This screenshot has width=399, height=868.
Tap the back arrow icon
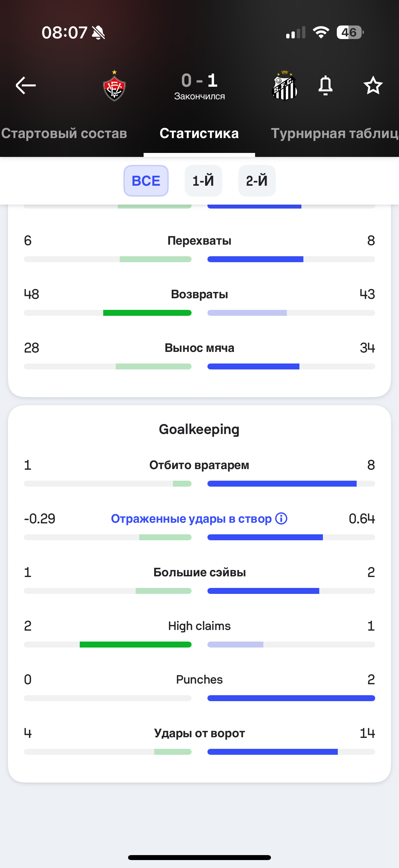(25, 86)
